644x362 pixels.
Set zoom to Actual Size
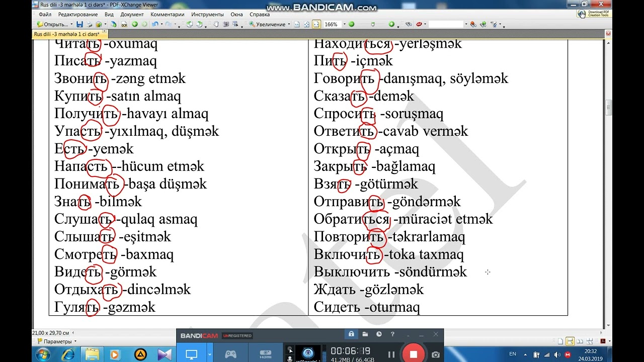tap(297, 24)
